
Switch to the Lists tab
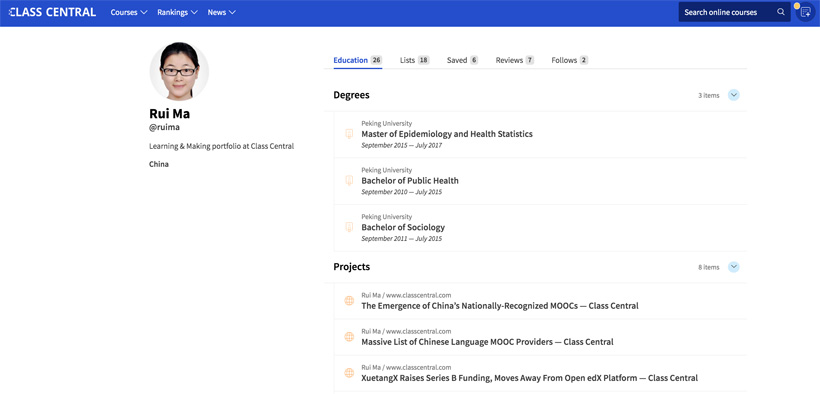414,60
